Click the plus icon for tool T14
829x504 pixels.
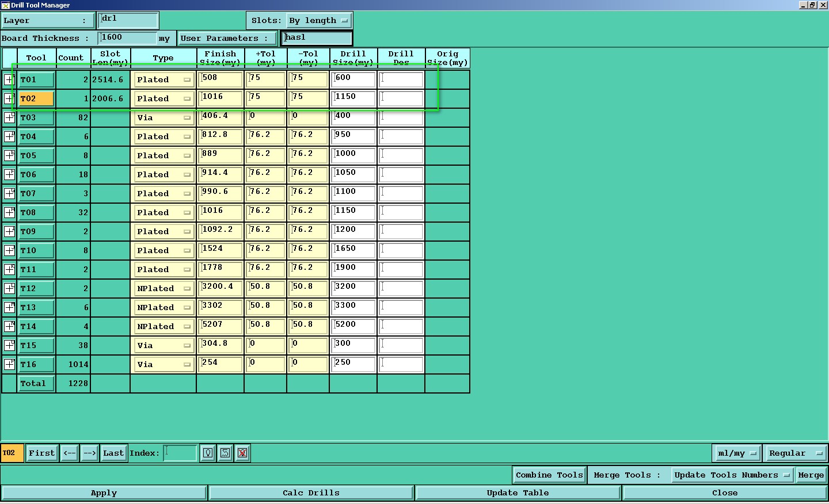tap(9, 326)
